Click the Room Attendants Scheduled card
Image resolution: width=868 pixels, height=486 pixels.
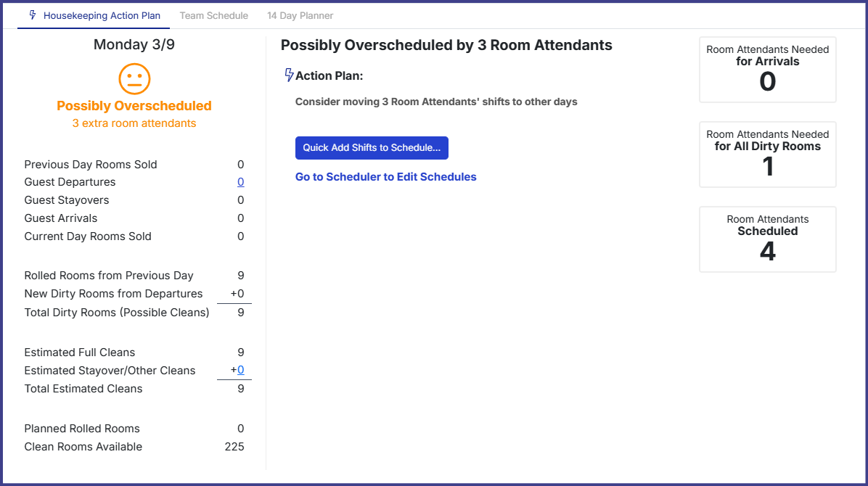coord(767,239)
